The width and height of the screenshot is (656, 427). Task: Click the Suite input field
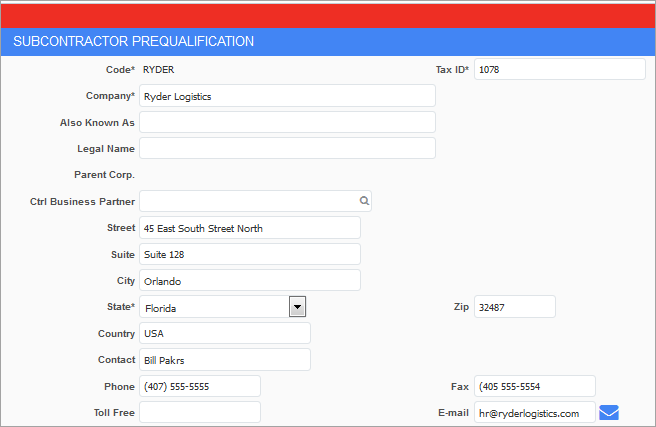[x=250, y=254]
